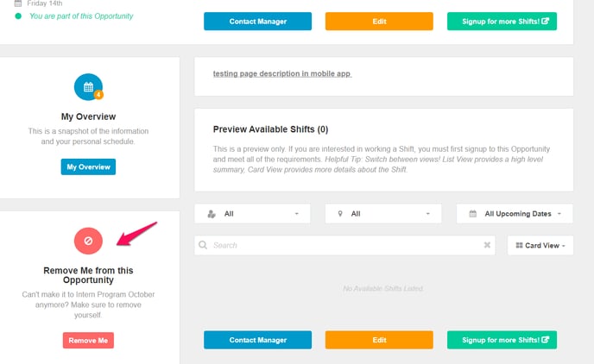Open the Card View selector
594x364 pixels.
(x=540, y=245)
